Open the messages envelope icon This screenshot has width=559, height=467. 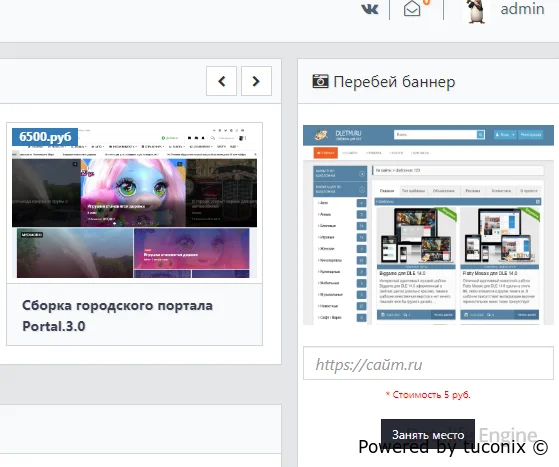pos(412,9)
